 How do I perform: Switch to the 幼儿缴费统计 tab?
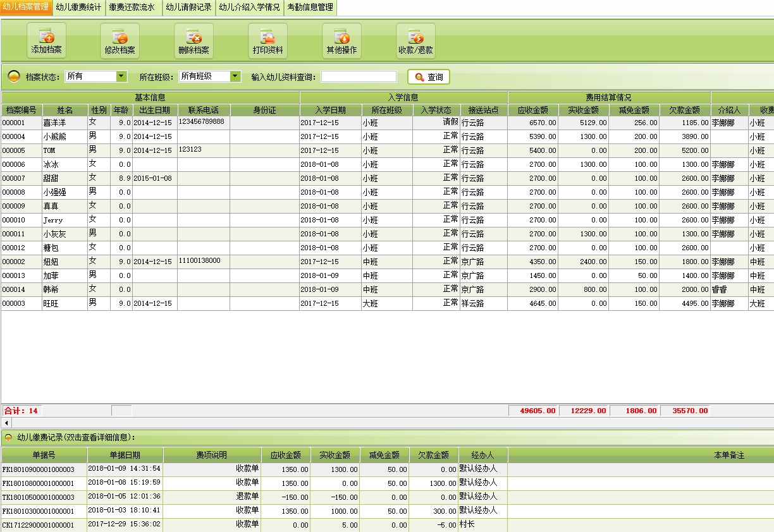click(x=78, y=8)
